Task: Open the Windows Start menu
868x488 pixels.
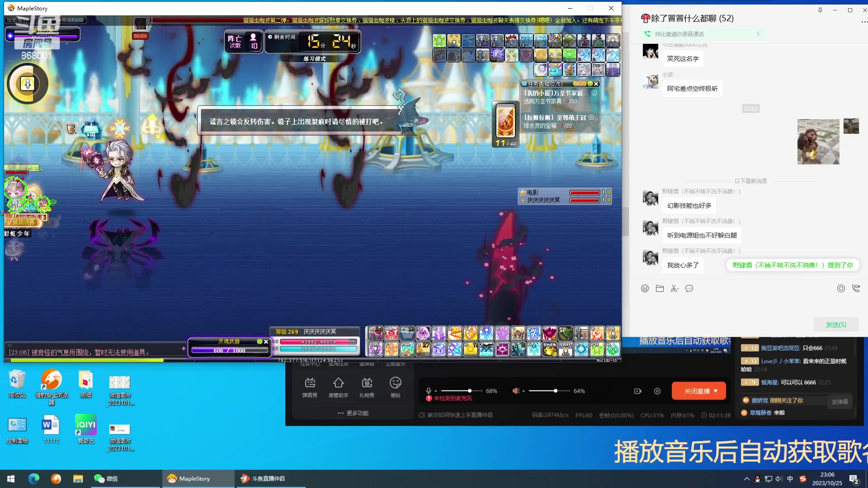Action: point(11,479)
